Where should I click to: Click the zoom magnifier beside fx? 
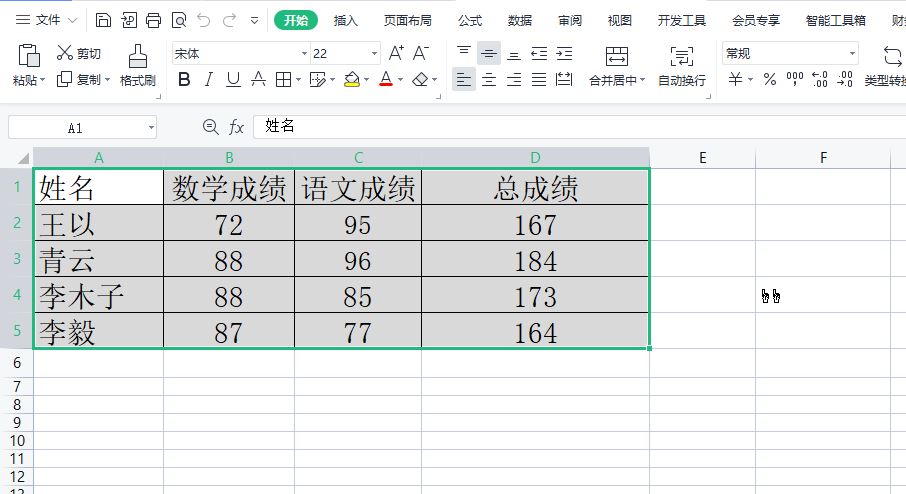pyautogui.click(x=211, y=127)
